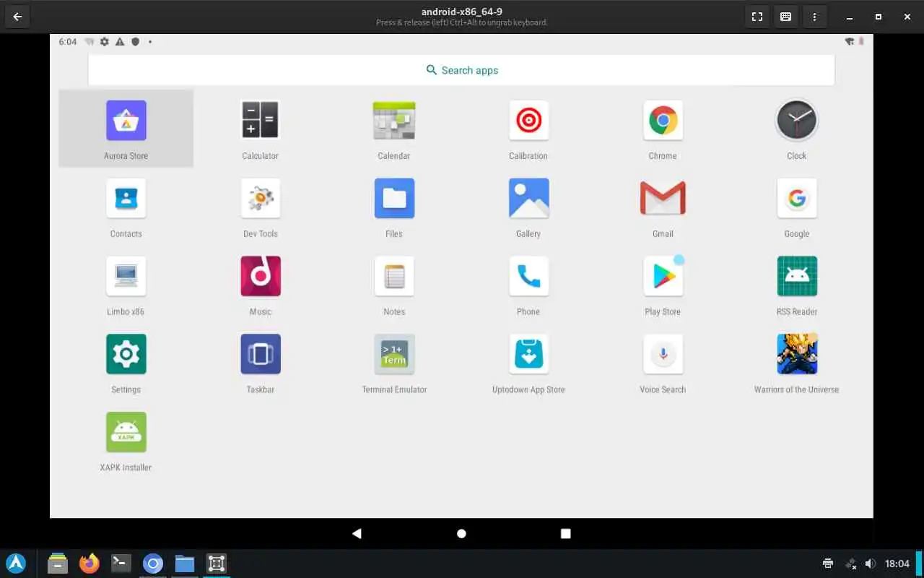The width and height of the screenshot is (924, 578).
Task: Click the warning triangle in Android status bar
Action: (x=120, y=42)
